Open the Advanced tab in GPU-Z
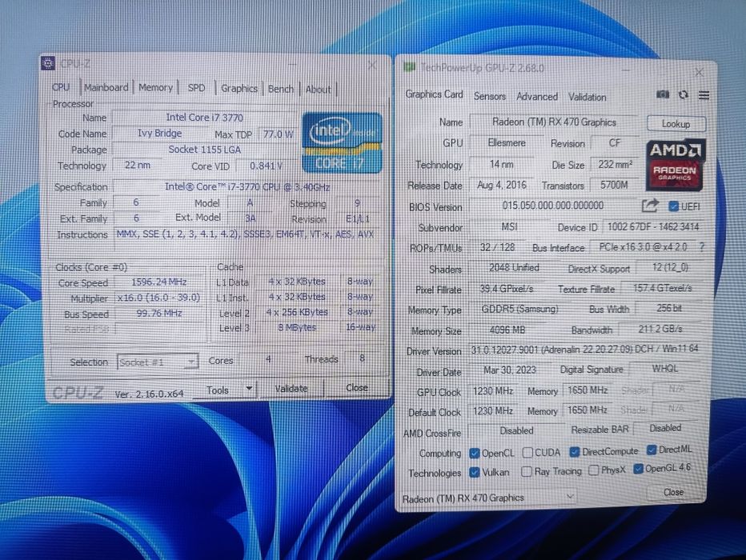The image size is (746, 560). 537,97
